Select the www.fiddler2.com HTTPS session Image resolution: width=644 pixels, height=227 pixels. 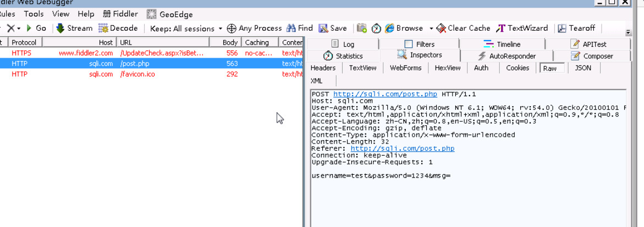coord(151,53)
